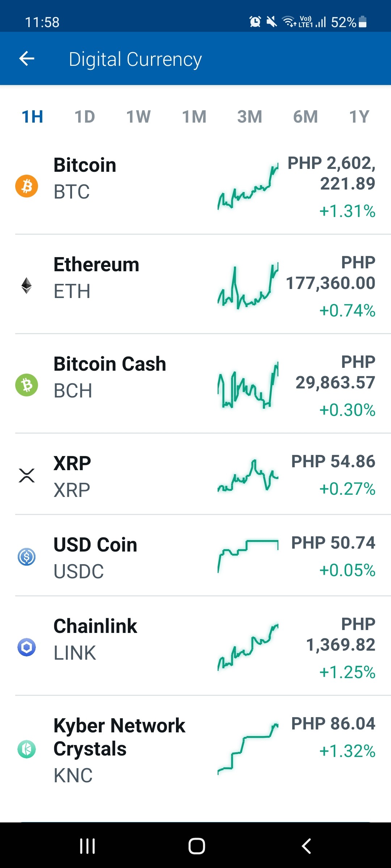Tap the Android home navigation button
This screenshot has width=391, height=868.
click(x=197, y=846)
